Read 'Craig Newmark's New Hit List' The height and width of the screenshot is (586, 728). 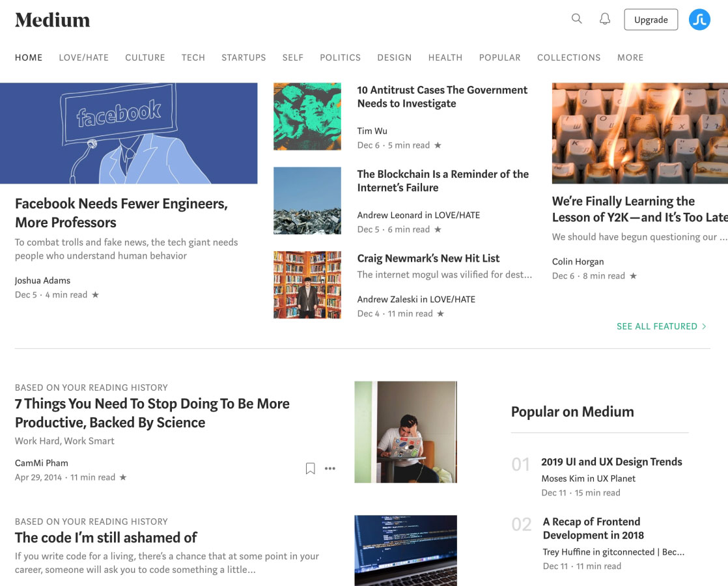(x=428, y=258)
